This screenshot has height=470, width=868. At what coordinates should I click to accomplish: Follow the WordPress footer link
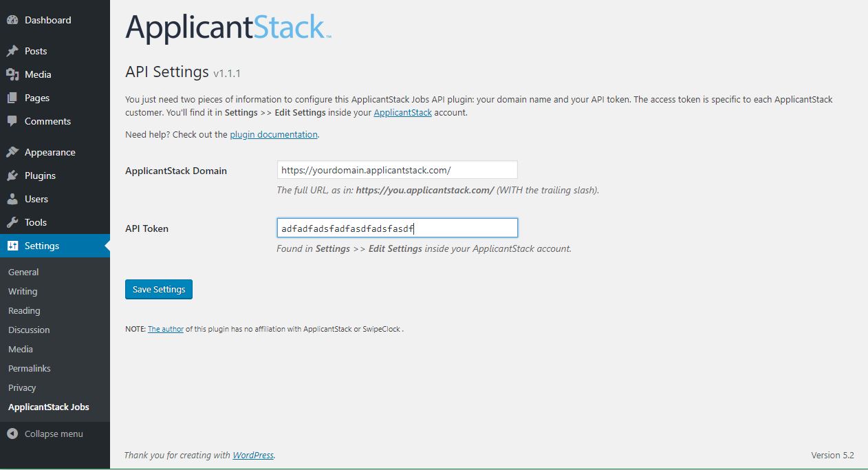(x=253, y=455)
